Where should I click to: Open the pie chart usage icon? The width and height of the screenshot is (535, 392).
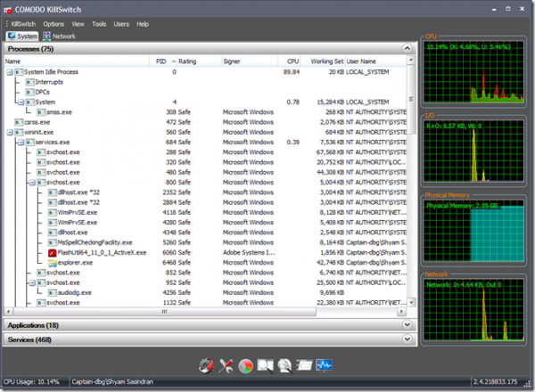tap(246, 366)
